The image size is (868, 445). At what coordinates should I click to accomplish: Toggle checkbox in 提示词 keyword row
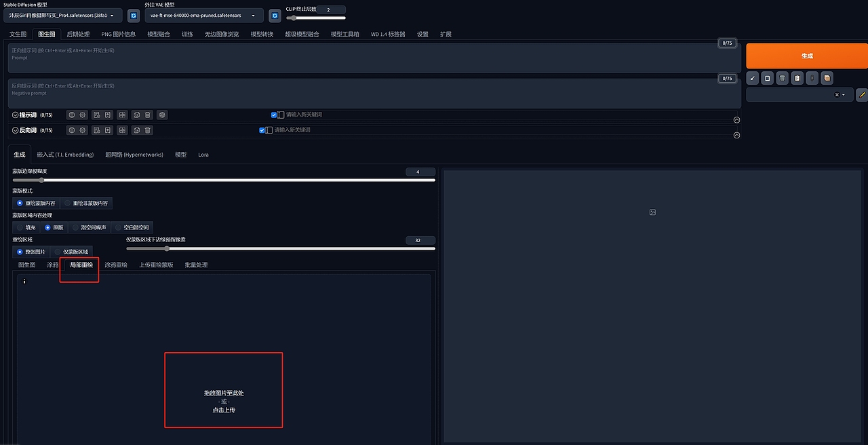[x=274, y=115]
